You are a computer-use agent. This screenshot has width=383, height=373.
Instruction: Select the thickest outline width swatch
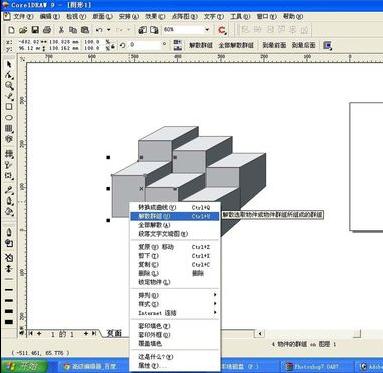tap(9, 322)
